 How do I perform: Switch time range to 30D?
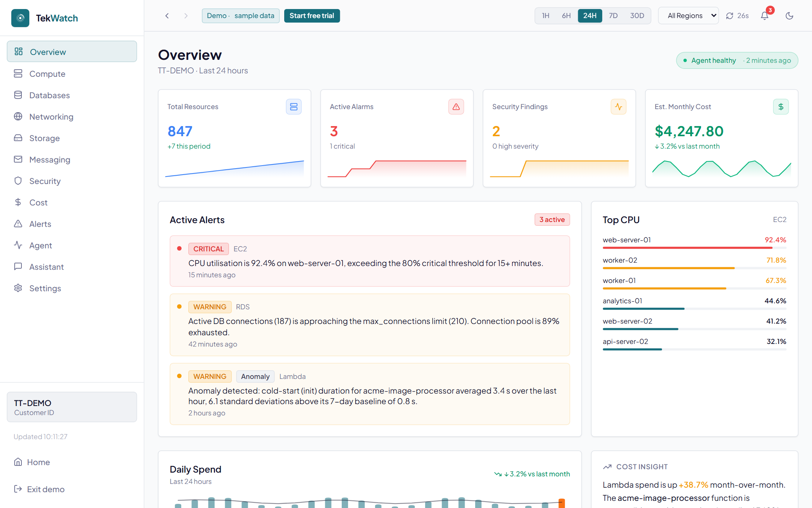637,16
